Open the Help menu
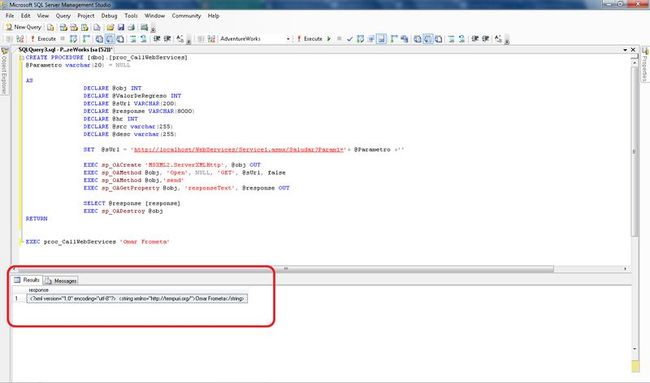 (x=213, y=16)
